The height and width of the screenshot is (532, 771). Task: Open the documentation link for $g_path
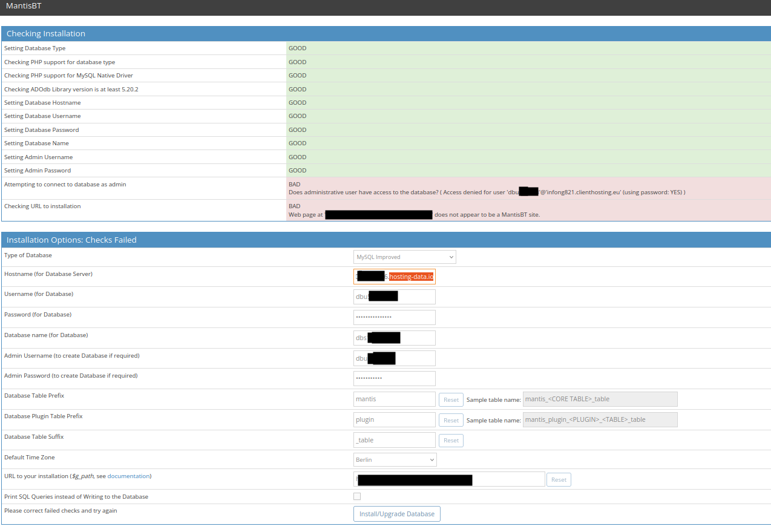(128, 476)
